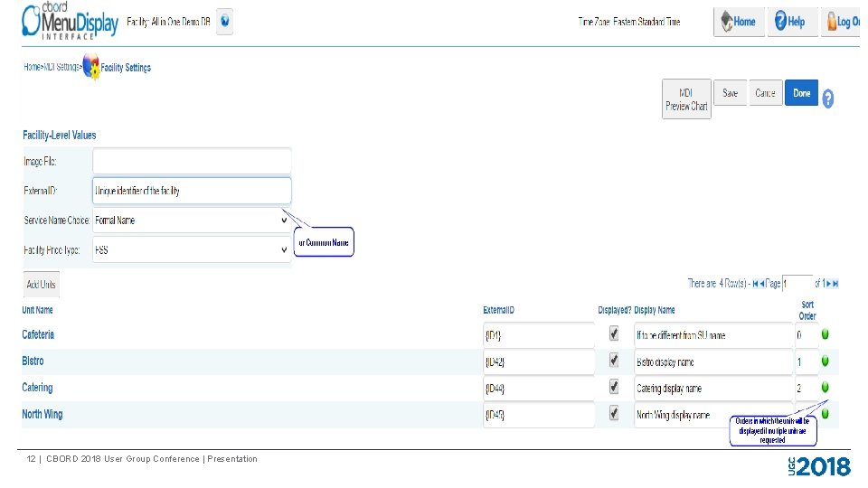868x488 pixels.
Task: Click the facility ExternalID input field
Action: 192,191
